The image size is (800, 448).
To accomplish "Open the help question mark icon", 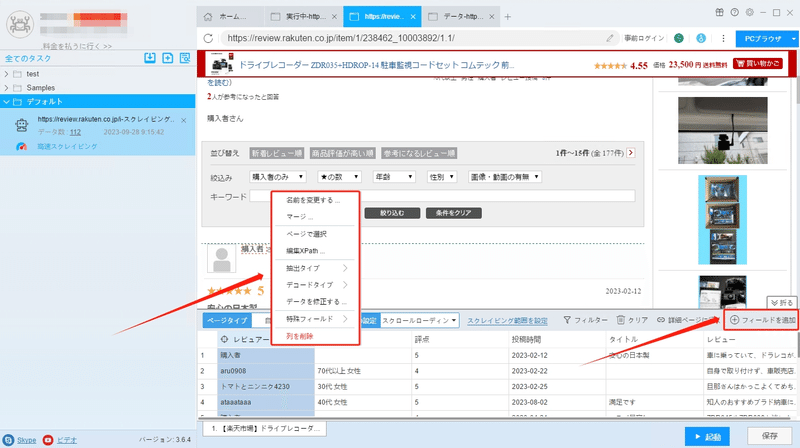I will 735,13.
